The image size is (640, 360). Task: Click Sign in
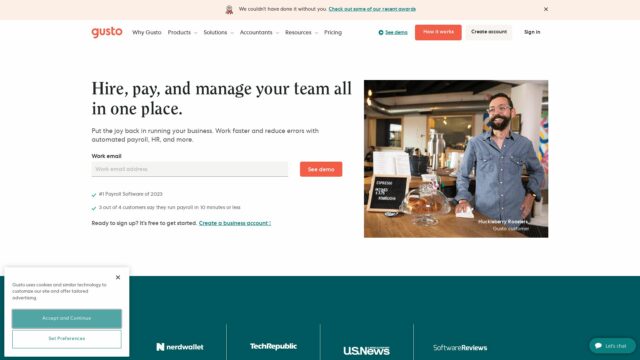tap(532, 32)
